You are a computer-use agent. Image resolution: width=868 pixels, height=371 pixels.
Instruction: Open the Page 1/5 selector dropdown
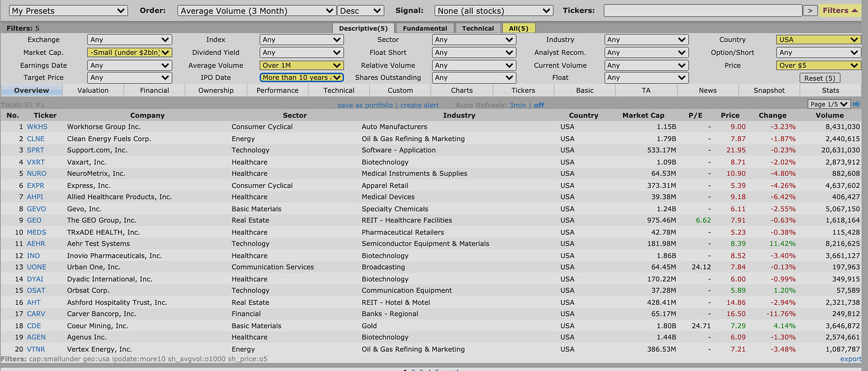point(829,104)
